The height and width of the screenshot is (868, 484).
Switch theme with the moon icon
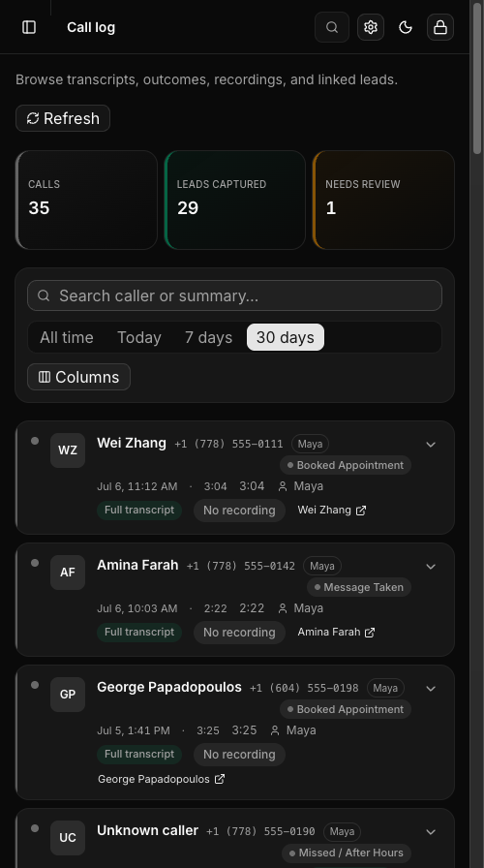tap(406, 27)
